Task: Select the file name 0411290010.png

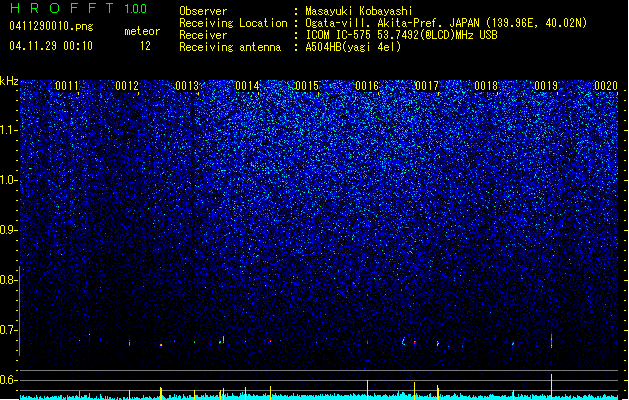Action: click(51, 26)
